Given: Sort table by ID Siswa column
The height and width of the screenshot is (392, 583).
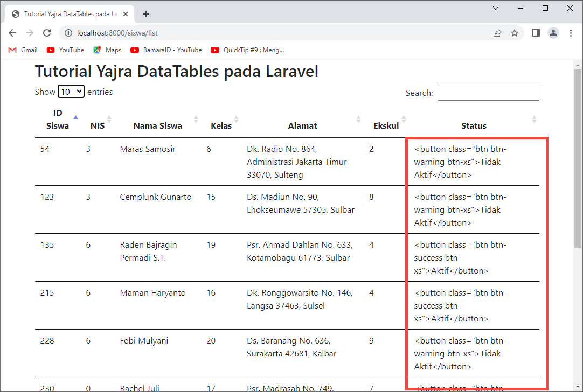Looking at the screenshot, I should pos(58,119).
